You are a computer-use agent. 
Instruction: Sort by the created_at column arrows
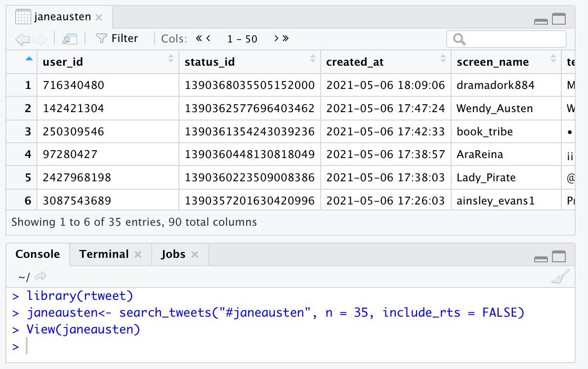pos(443,58)
